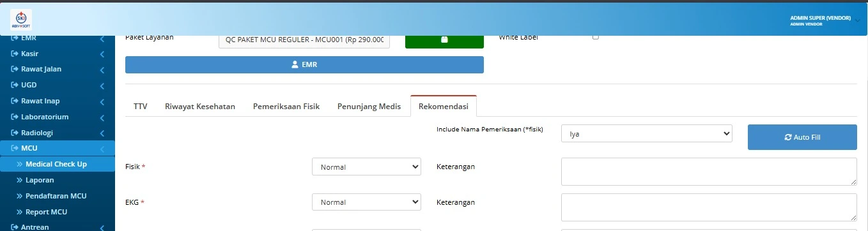Image resolution: width=868 pixels, height=231 pixels.
Task: Click the green save button icon
Action: click(444, 40)
